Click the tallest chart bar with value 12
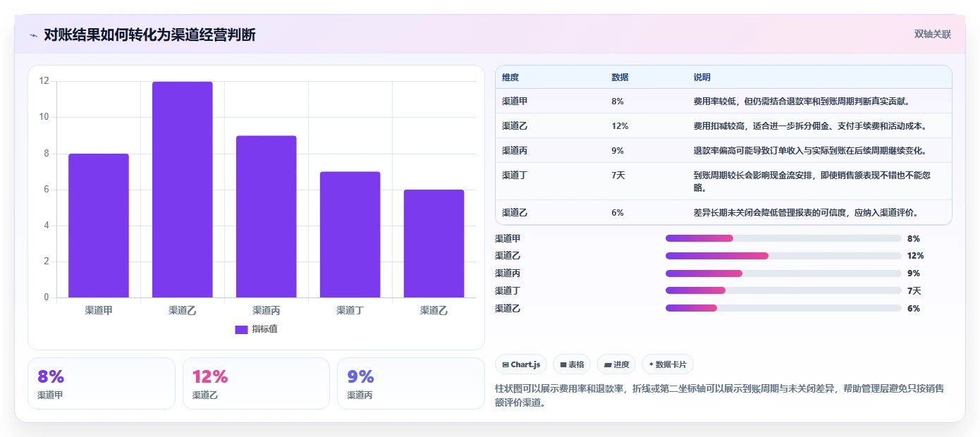 coord(183,190)
